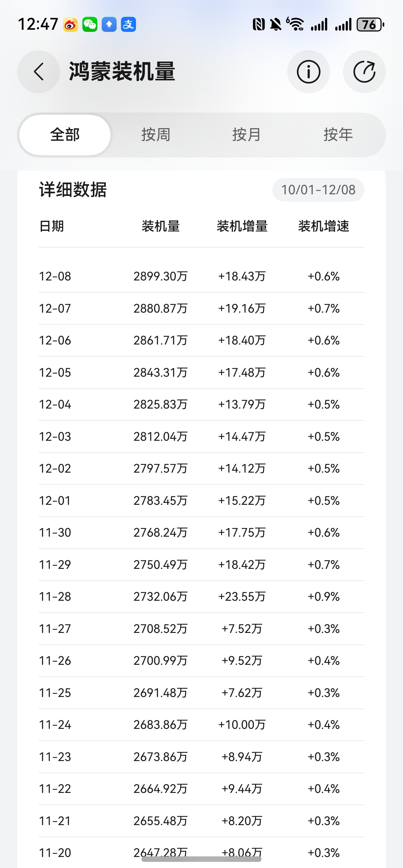
Task: Switch to the 按周 tab
Action: pos(156,134)
